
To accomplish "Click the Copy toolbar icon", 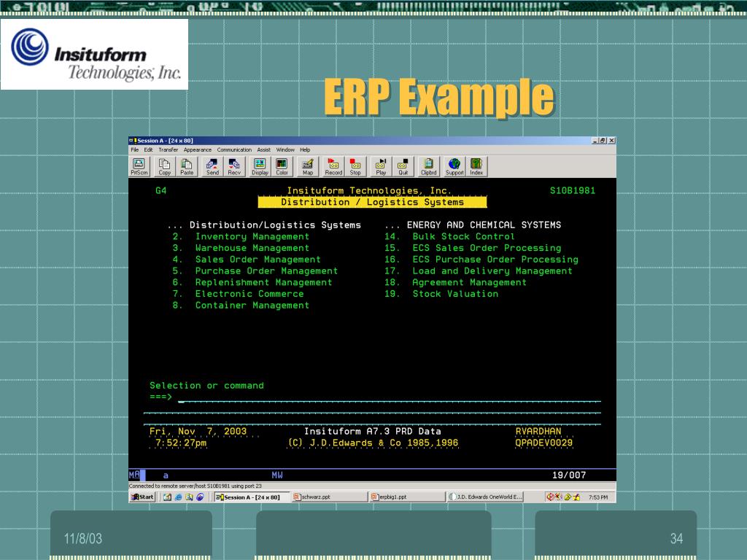I will coord(164,167).
